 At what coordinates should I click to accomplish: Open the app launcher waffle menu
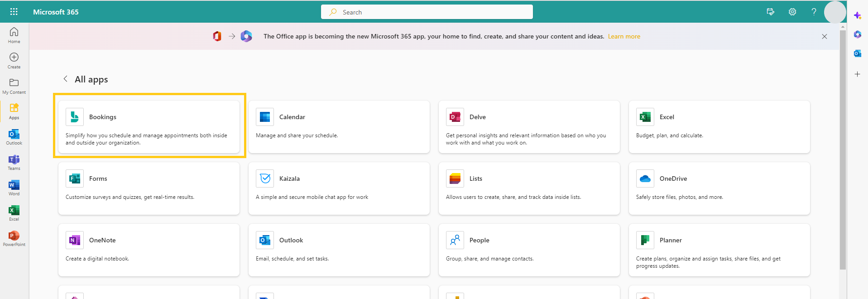tap(14, 12)
